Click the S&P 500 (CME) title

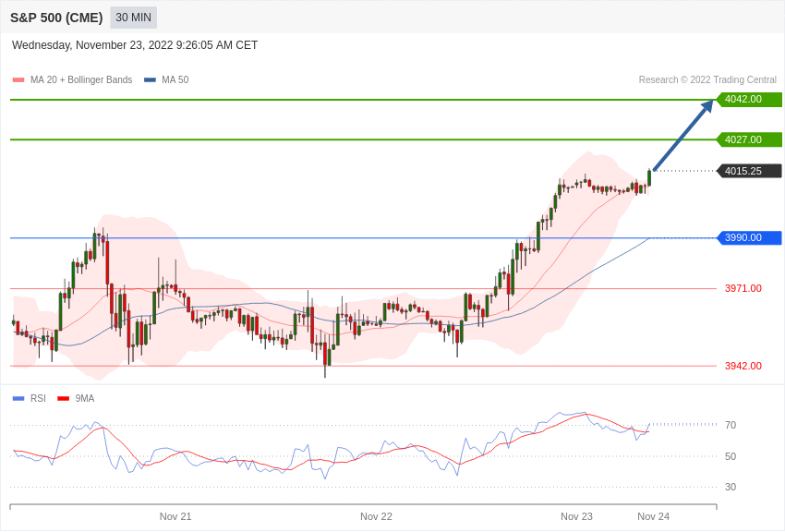pyautogui.click(x=56, y=18)
